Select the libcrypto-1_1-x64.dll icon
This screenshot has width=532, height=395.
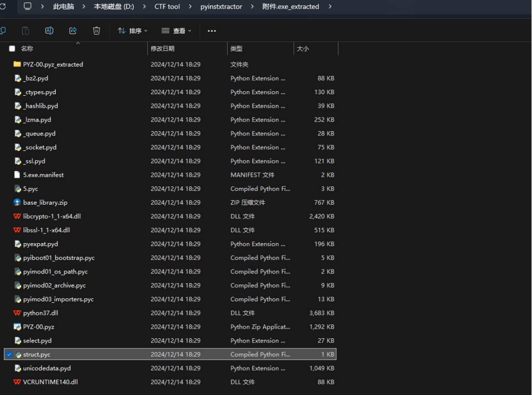17,216
